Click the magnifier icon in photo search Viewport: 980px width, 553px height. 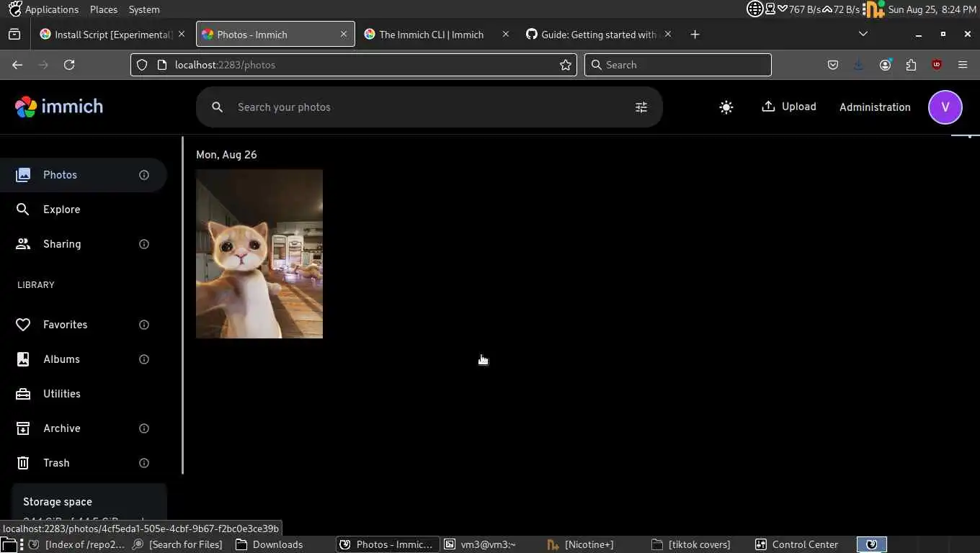[x=217, y=107]
